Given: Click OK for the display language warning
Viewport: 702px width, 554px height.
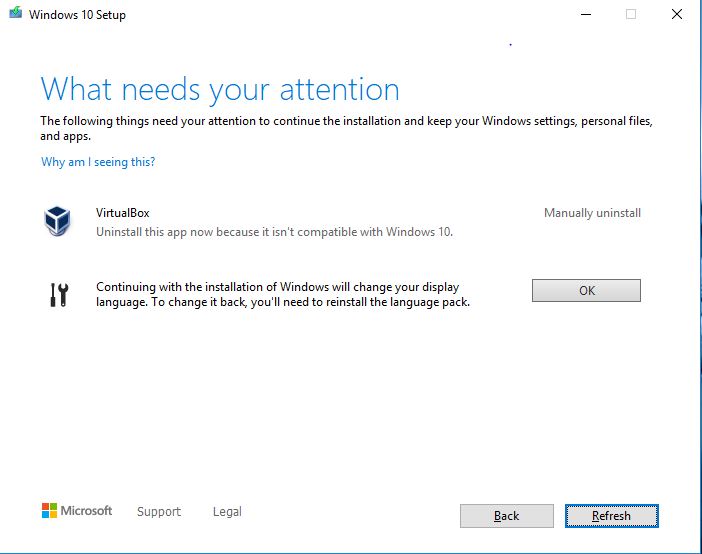Looking at the screenshot, I should [586, 291].
